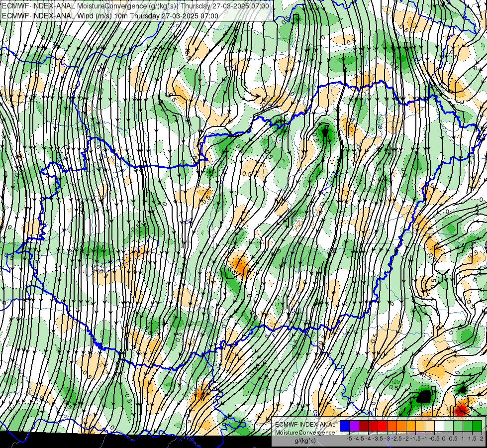Click the 'Wind (m/s) 10m' title line
The image size is (487, 448).
(x=109, y=15)
